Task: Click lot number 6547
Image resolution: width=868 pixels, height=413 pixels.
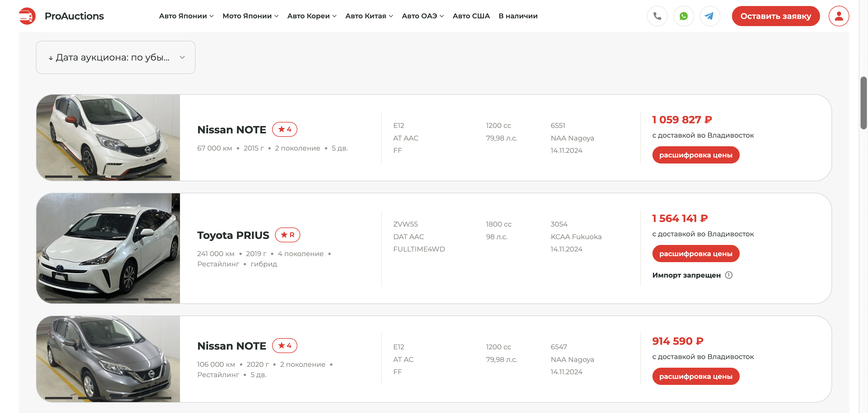Action: 559,347
